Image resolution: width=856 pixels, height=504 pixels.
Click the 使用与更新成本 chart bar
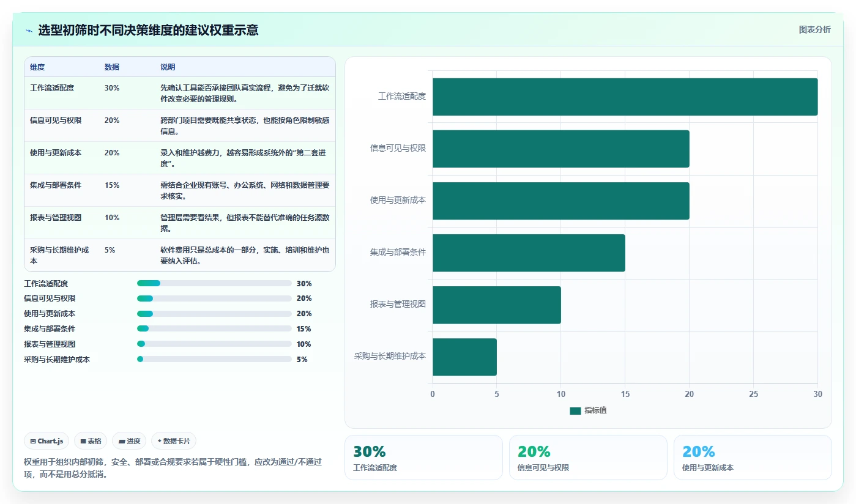coord(561,201)
